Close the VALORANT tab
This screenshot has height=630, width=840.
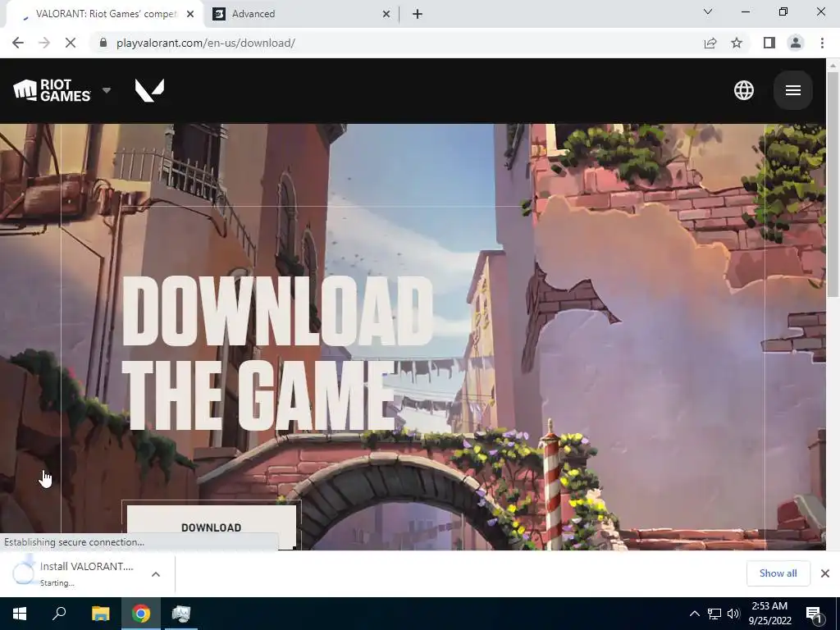tap(190, 14)
